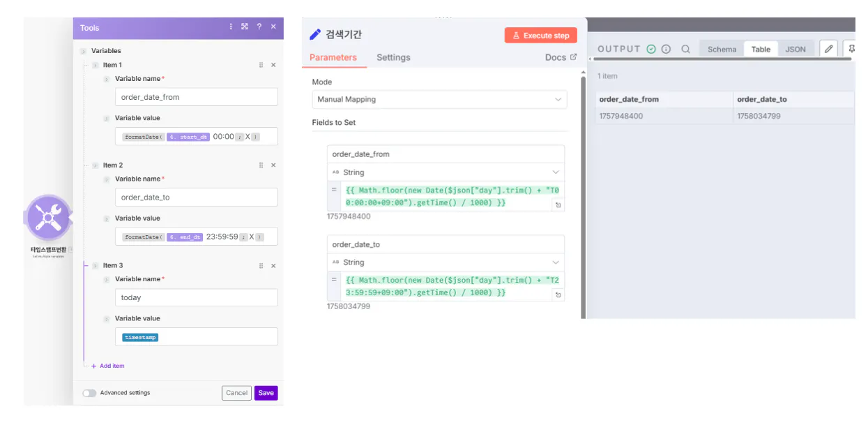Expand the Tools panel to fullscreen
Screen dimensions: 868x425
pyautogui.click(x=245, y=27)
